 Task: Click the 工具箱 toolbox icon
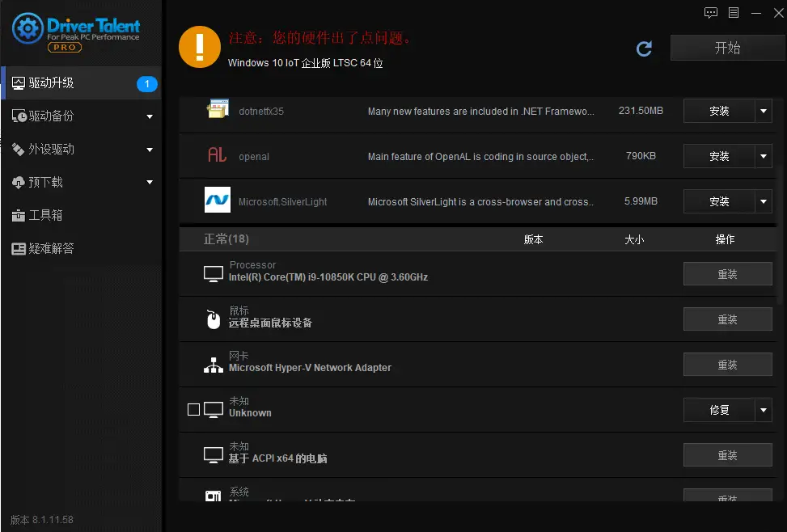coord(18,215)
